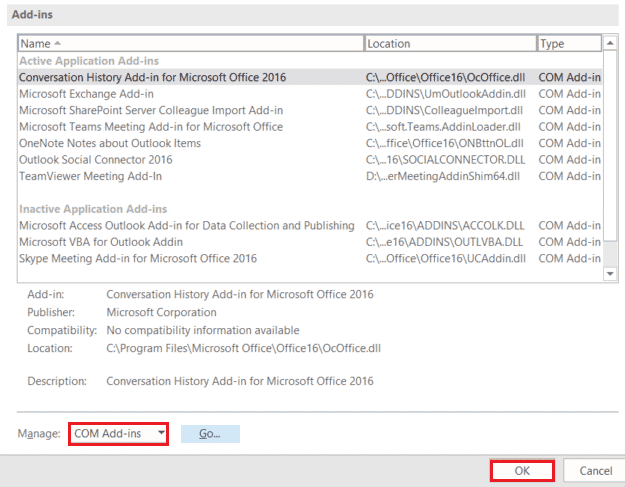
Task: Select the Microsoft Exchange Add-in row
Action: (x=310, y=94)
